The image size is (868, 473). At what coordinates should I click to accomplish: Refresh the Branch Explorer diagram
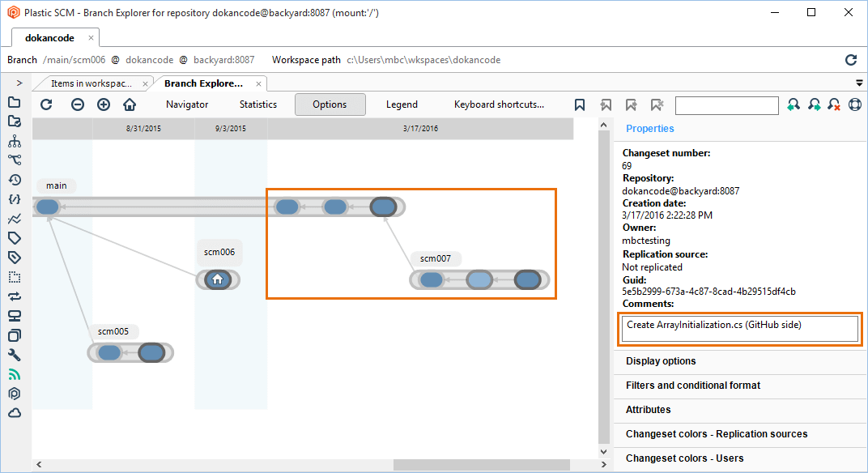click(x=46, y=104)
